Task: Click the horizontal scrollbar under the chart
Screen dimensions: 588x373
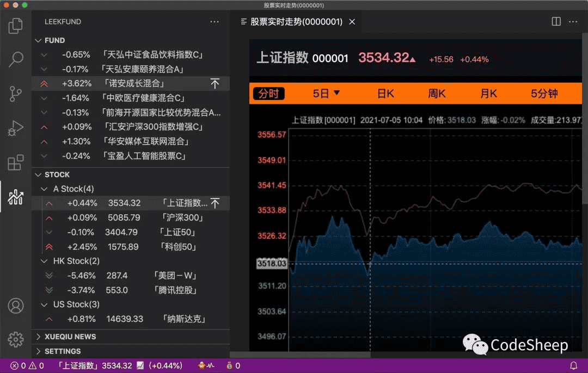Action: [x=301, y=355]
